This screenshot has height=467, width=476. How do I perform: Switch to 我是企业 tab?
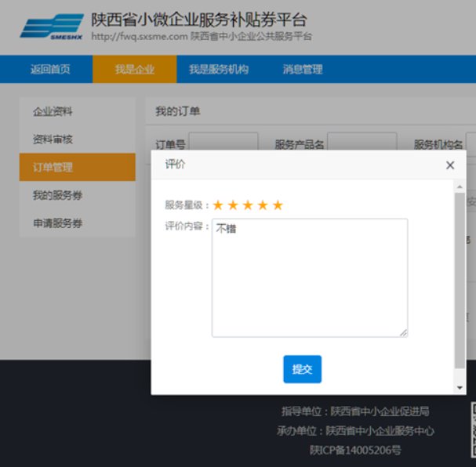[x=134, y=70]
